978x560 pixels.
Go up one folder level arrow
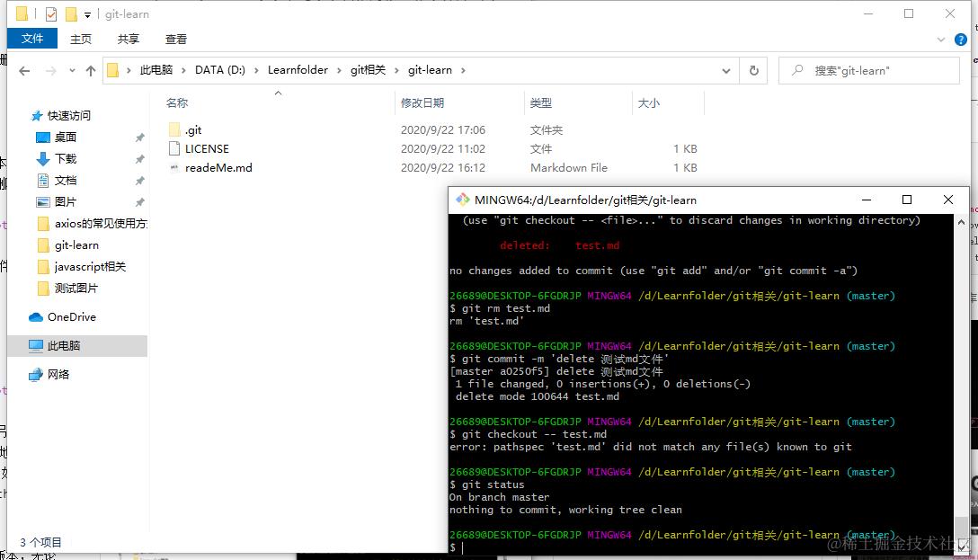(91, 71)
